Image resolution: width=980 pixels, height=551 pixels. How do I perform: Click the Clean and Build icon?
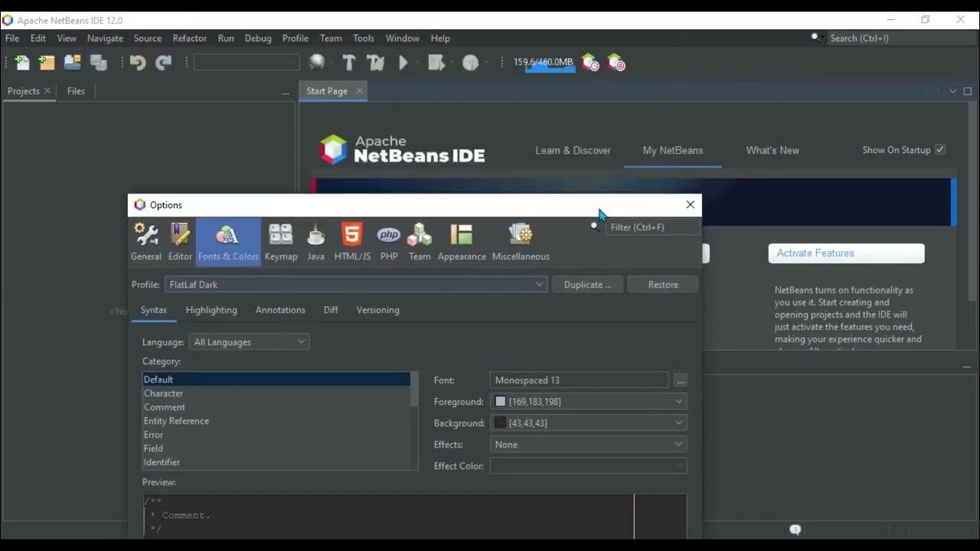[375, 63]
